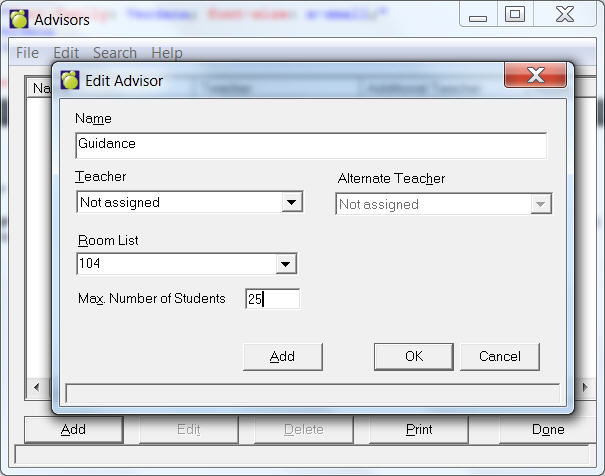Open the Teacher dropdown list
The image size is (605, 476).
coord(291,203)
